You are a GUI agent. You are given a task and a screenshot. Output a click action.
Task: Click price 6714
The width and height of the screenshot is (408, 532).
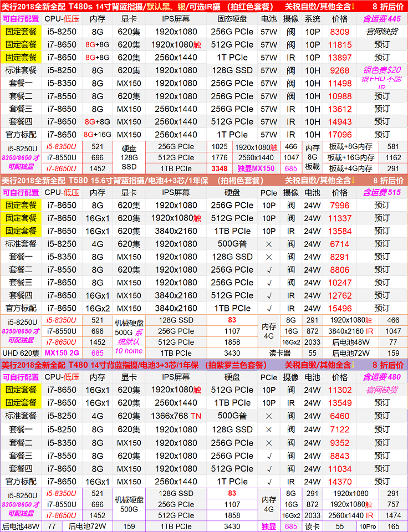point(339,244)
